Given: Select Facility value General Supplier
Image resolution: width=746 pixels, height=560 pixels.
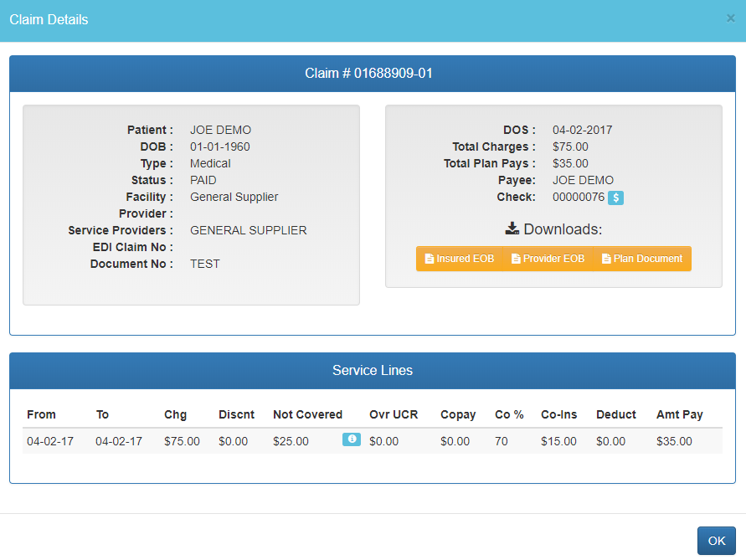Looking at the screenshot, I should 234,197.
